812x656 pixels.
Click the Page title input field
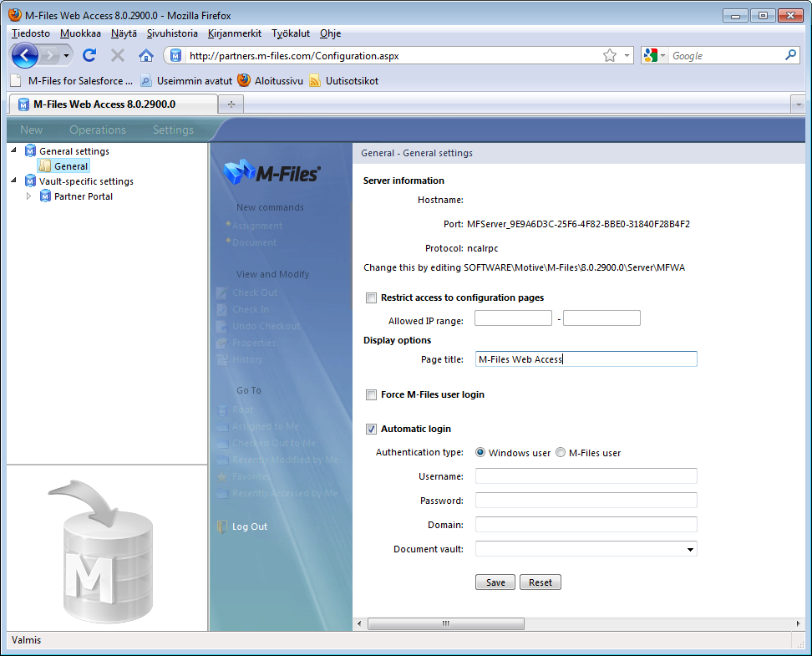click(x=586, y=359)
